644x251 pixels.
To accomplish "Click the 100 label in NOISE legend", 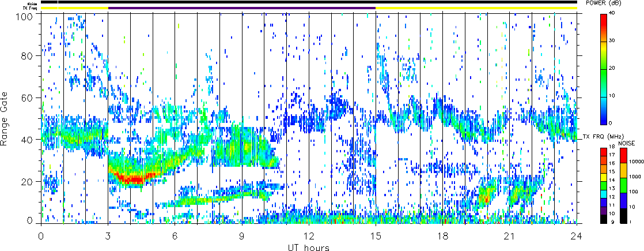I will [x=634, y=192].
